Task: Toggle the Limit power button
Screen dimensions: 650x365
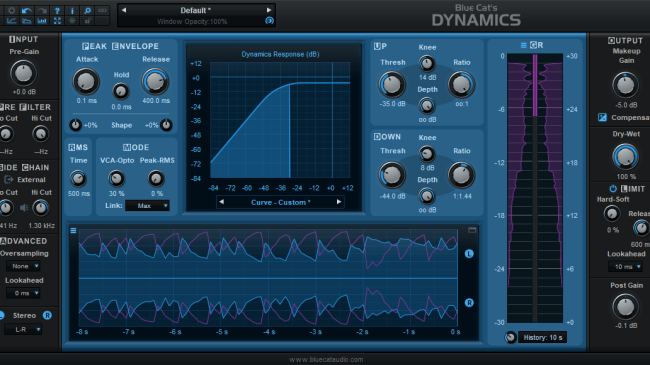Action: [x=613, y=189]
